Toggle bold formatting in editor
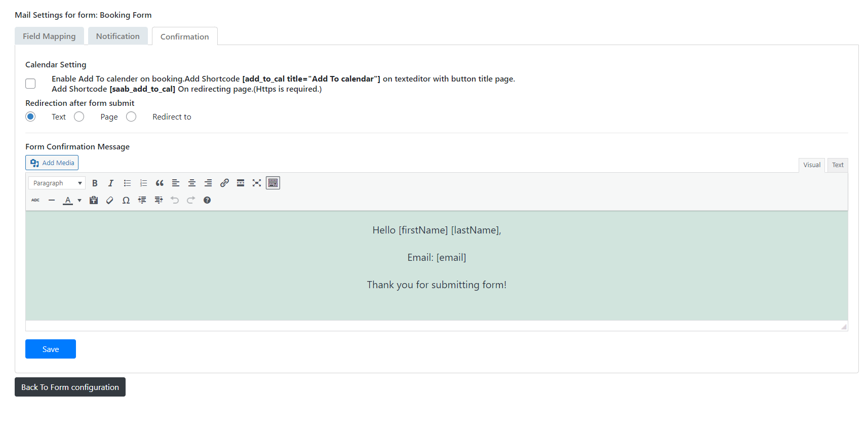This screenshot has height=432, width=868. click(x=95, y=183)
